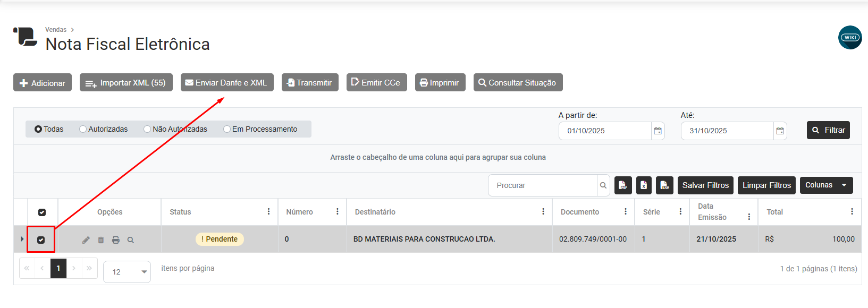
Task: Select the Todas radio filter
Action: [38, 129]
